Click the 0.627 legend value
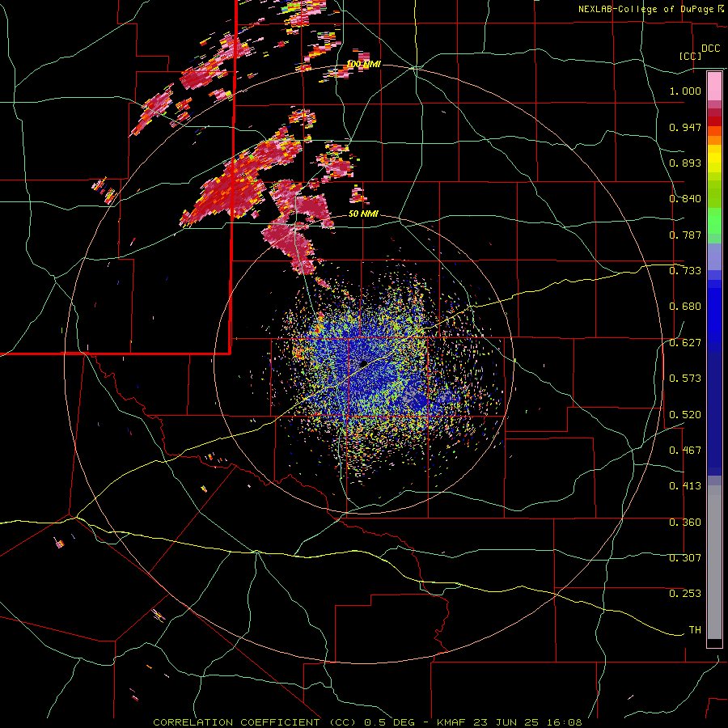 (685, 342)
